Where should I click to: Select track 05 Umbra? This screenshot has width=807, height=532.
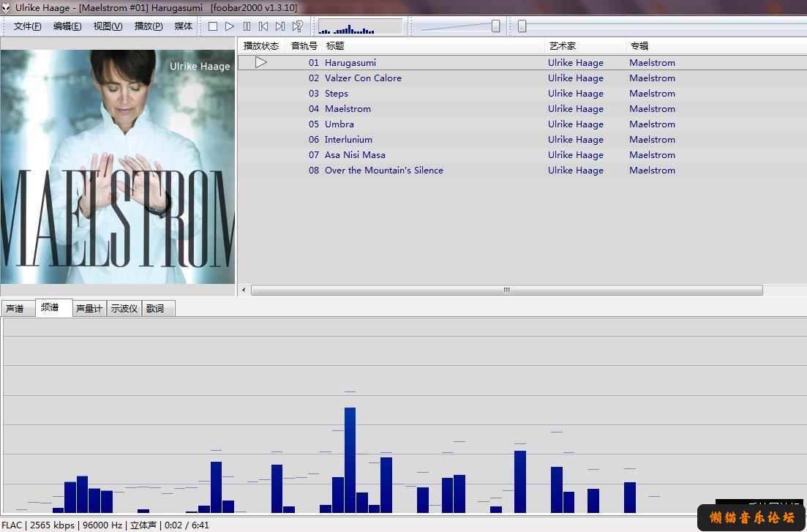pos(522,124)
